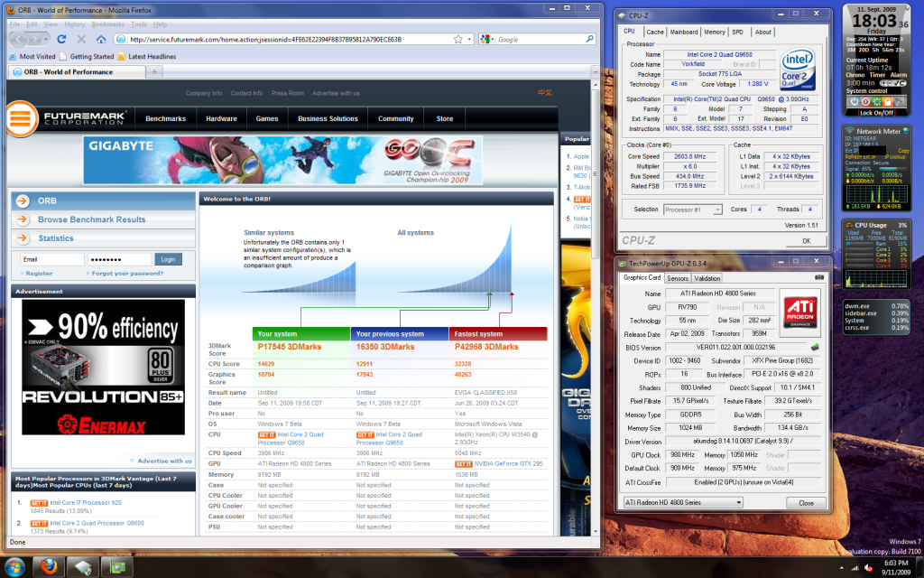
Task: Open the Windows Start orb
Action: coord(14,567)
